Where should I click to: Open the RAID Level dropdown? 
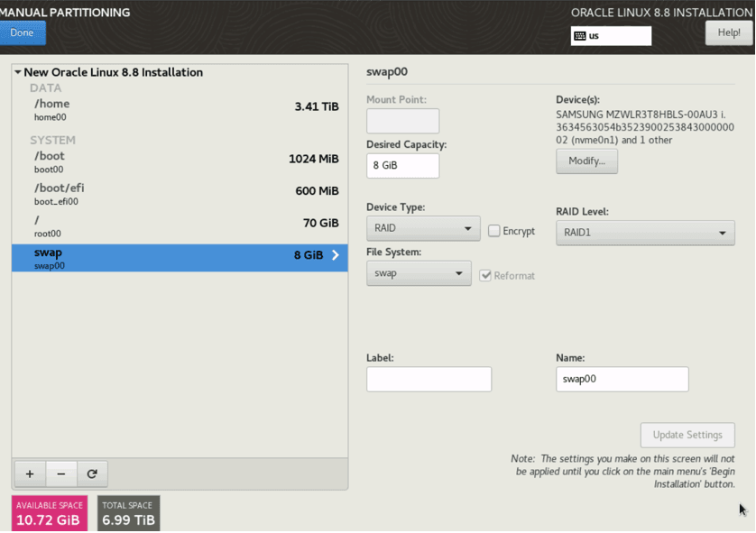tap(644, 232)
